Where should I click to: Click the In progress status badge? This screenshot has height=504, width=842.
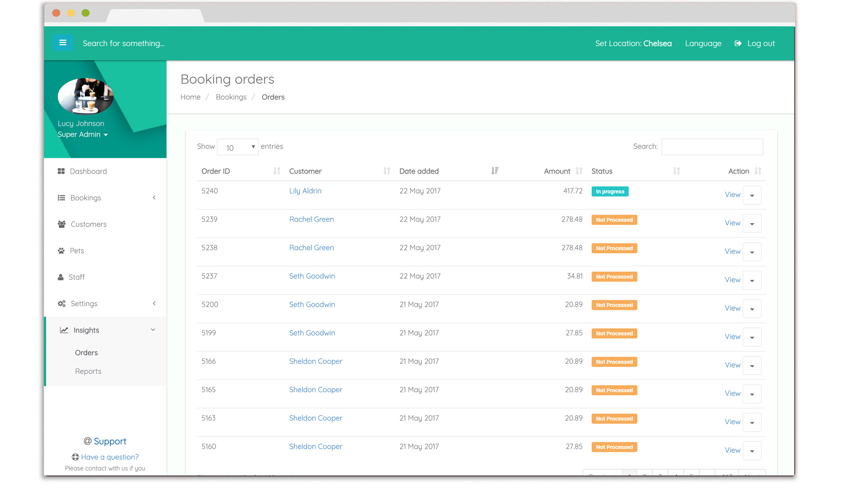(x=610, y=192)
